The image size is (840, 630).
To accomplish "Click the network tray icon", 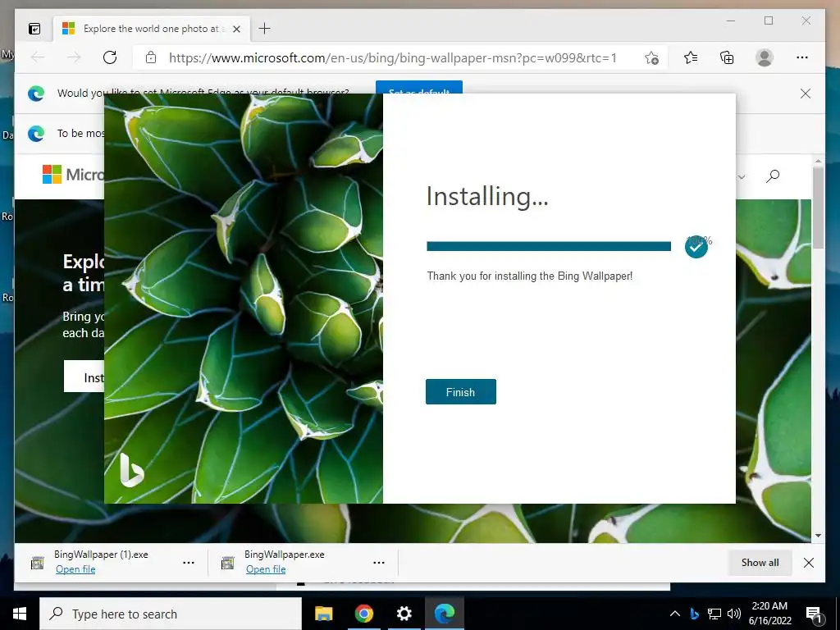I will coord(714,614).
